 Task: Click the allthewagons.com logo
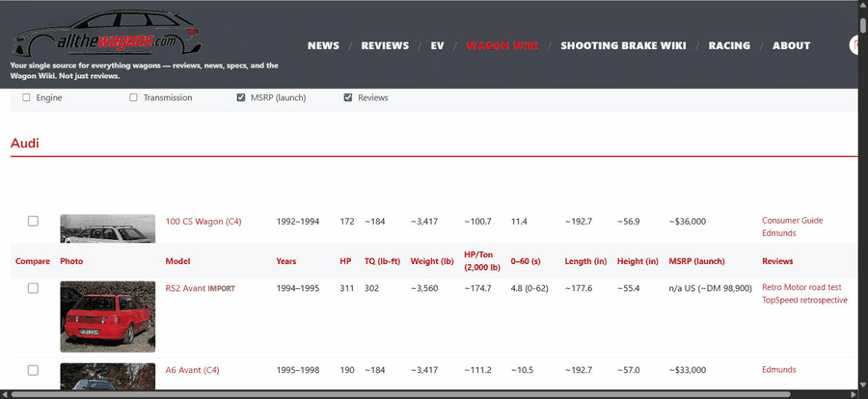106,33
